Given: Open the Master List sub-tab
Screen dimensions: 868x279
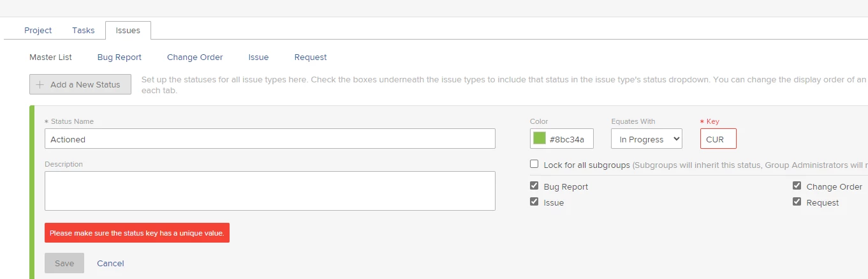Looking at the screenshot, I should click(x=50, y=57).
